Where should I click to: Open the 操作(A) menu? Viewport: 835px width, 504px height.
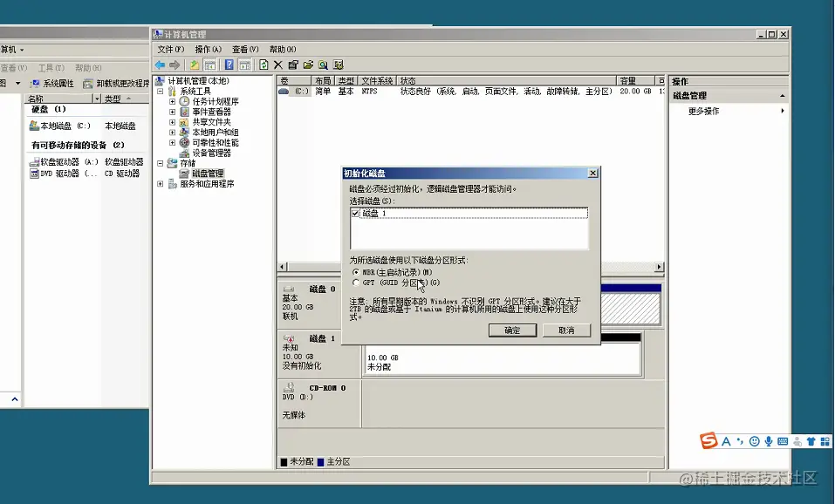208,49
